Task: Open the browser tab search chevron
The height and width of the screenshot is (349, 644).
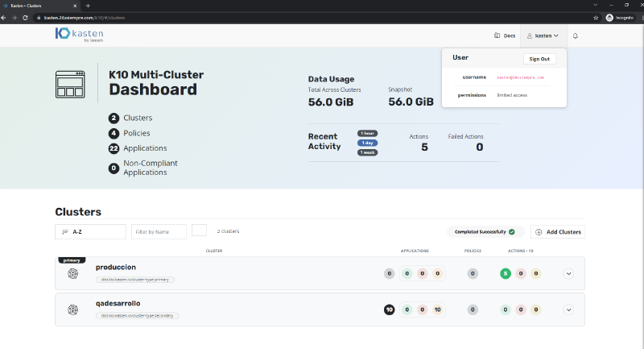Action: [x=596, y=5]
